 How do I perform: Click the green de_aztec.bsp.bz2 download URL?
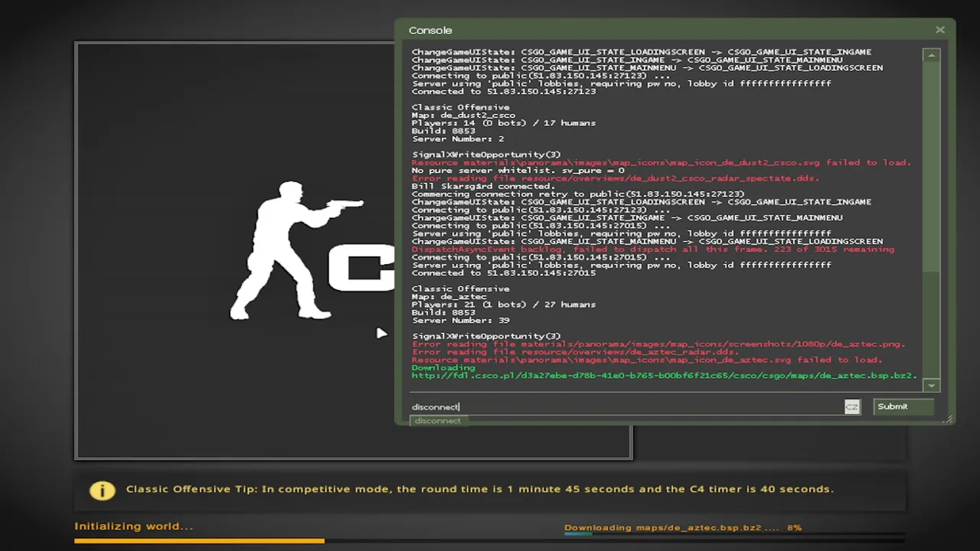(664, 376)
